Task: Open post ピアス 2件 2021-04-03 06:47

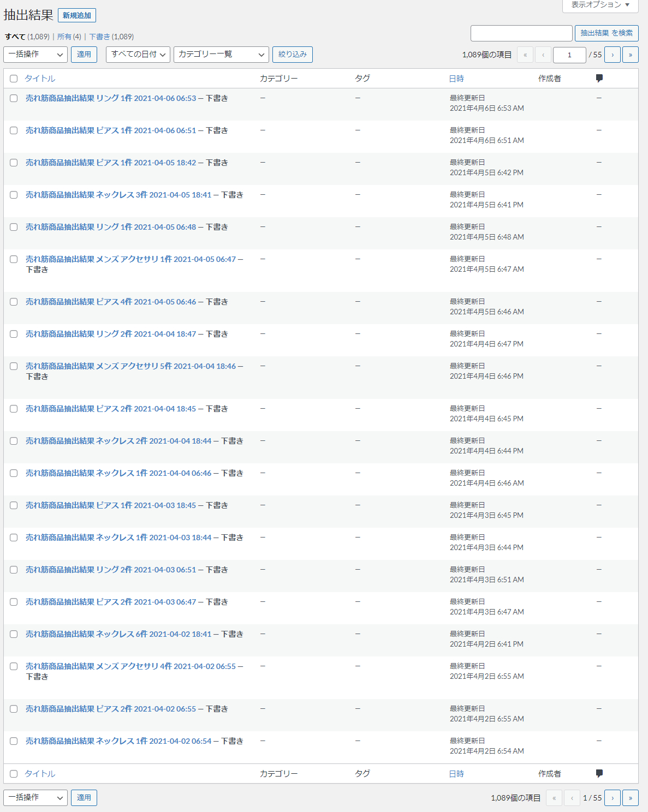Action: (111, 602)
